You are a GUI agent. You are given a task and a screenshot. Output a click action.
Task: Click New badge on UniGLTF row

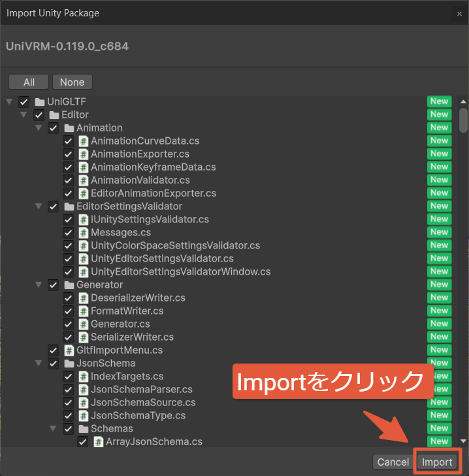tap(439, 101)
